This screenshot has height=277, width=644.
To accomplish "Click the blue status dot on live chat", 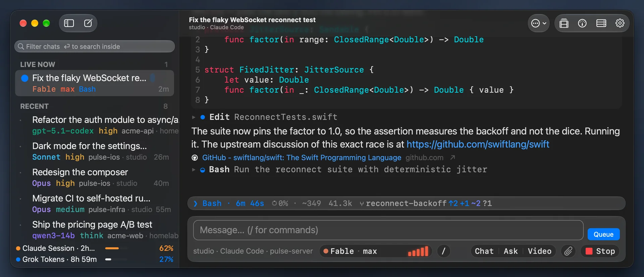I will (x=24, y=78).
